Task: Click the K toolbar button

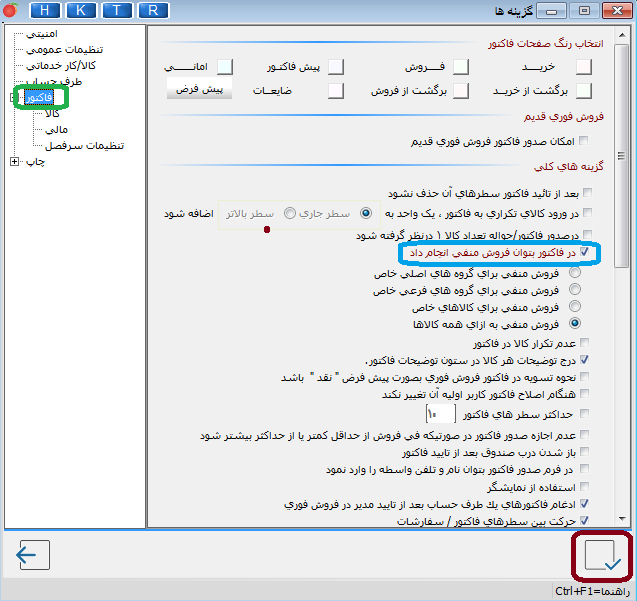Action: pyautogui.click(x=81, y=10)
